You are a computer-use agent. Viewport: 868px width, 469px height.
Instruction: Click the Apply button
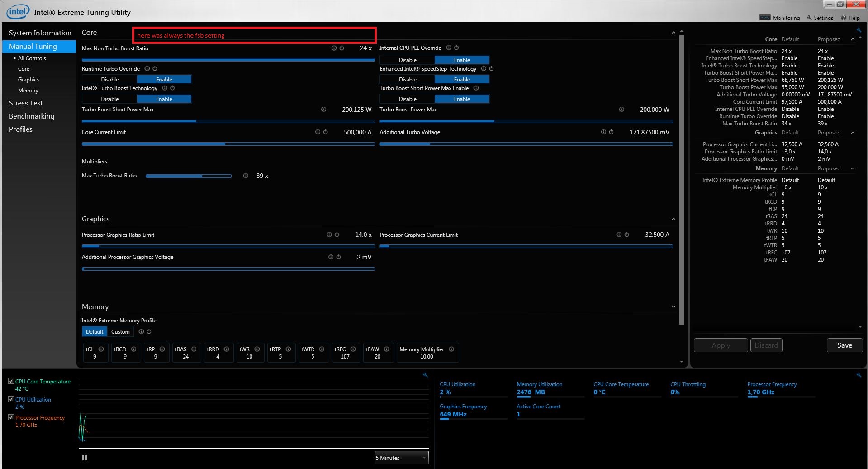[x=721, y=345]
